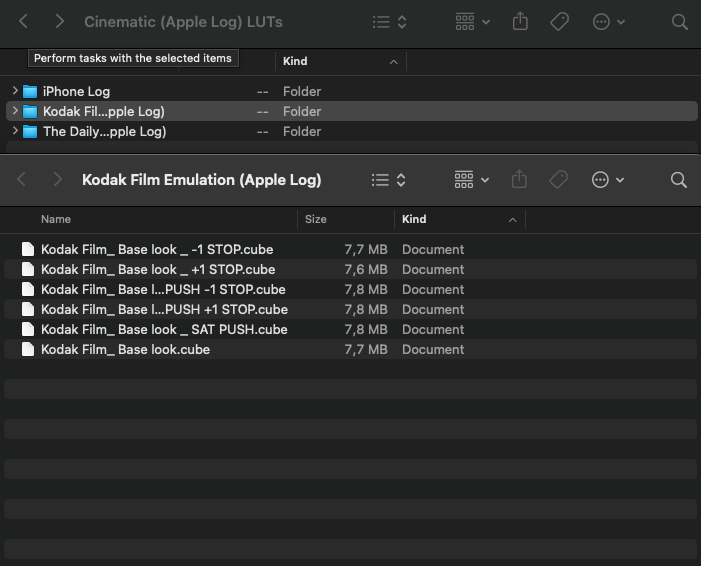The image size is (701, 566).
Task: Select the Kodak Film_ Base look.cube file
Action: [x=125, y=349]
